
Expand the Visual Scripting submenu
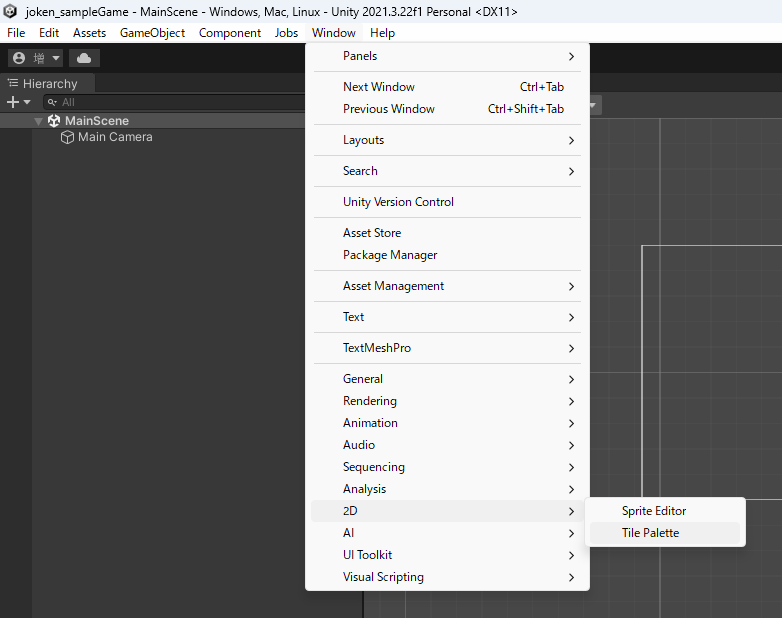[447, 577]
